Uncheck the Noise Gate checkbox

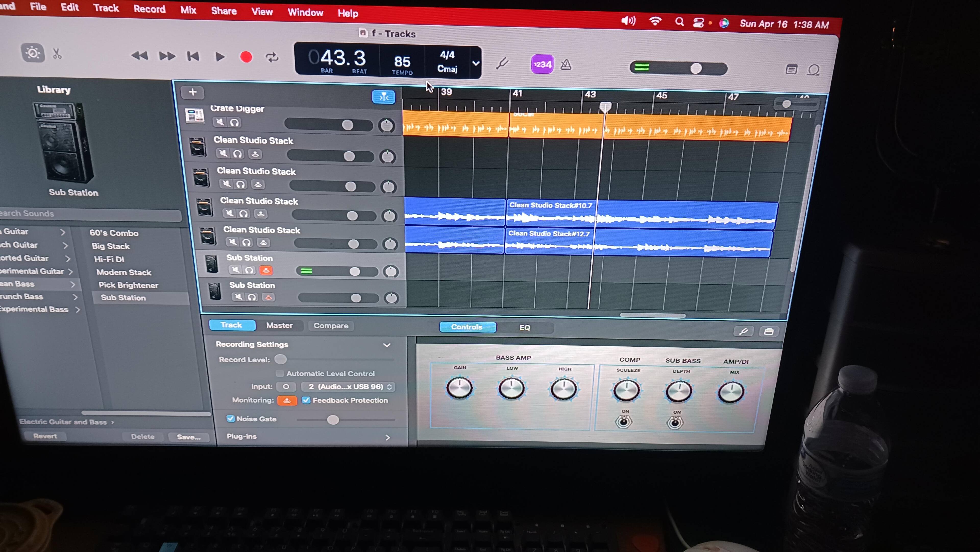(x=230, y=418)
